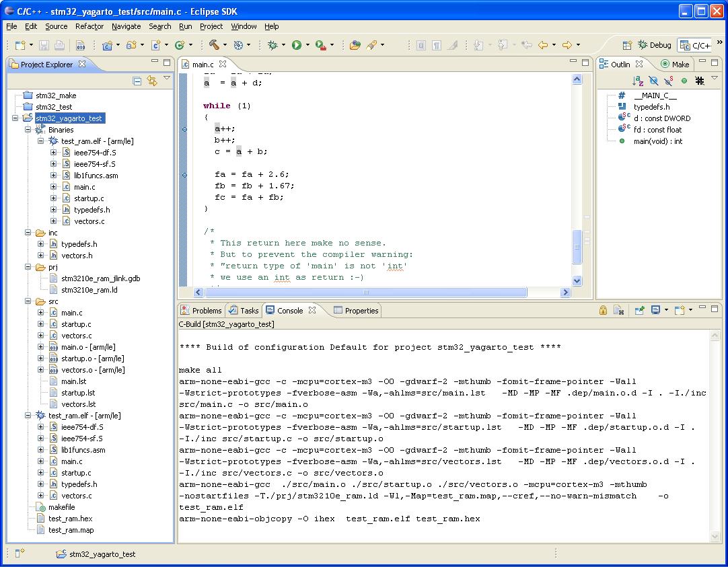The image size is (728, 567).
Task: Minimize the Project Explorer view
Action: [x=155, y=62]
